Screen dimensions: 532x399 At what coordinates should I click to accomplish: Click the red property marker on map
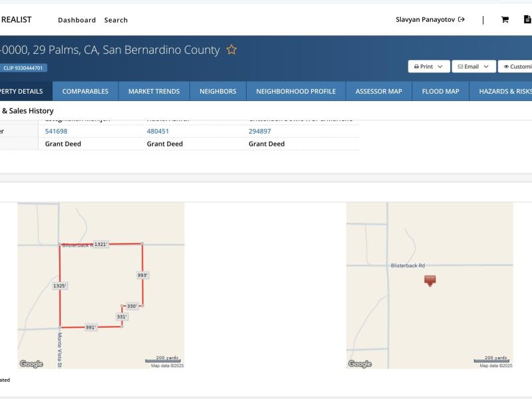pyautogui.click(x=430, y=281)
